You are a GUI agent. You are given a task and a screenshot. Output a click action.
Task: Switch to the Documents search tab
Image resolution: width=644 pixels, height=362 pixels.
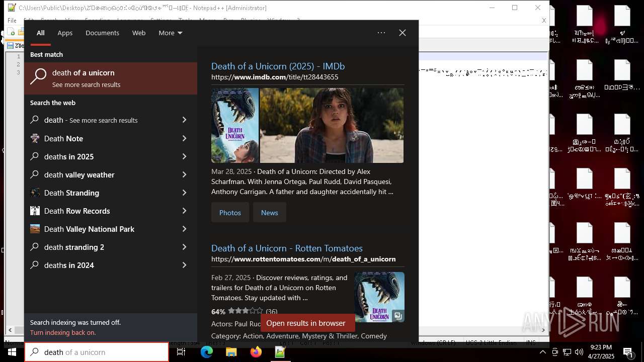tap(102, 33)
